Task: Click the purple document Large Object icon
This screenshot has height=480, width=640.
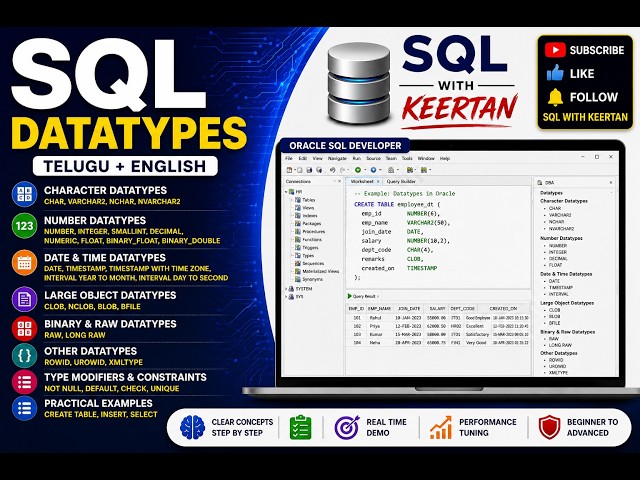Action: tap(24, 299)
